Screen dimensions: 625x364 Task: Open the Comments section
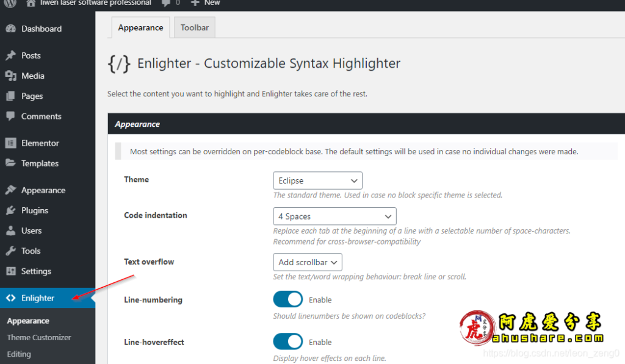click(40, 116)
